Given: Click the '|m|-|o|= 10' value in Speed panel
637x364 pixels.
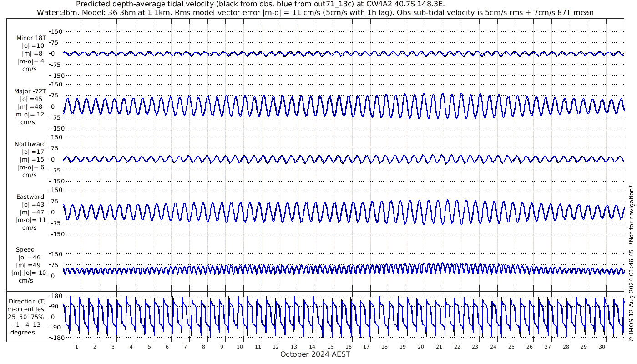Looking at the screenshot, I should (29, 273).
